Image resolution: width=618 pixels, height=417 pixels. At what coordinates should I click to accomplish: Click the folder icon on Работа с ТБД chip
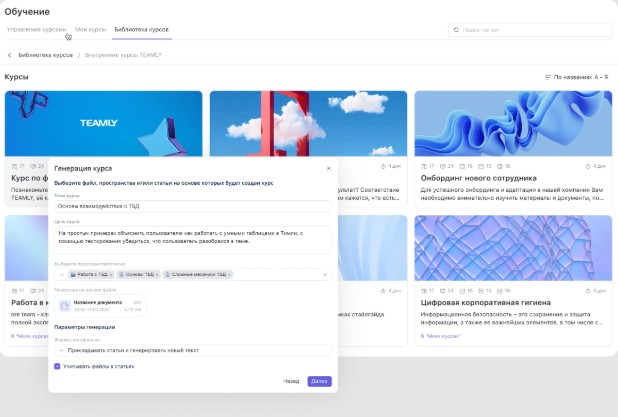pos(73,275)
